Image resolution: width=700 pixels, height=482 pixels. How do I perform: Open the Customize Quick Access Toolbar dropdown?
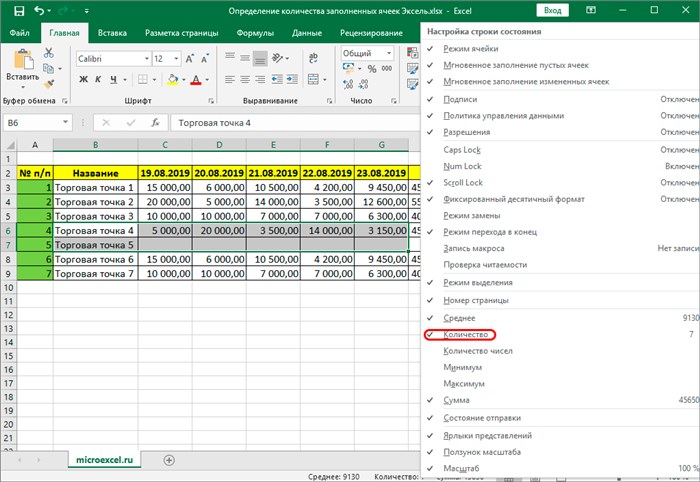tap(86, 11)
